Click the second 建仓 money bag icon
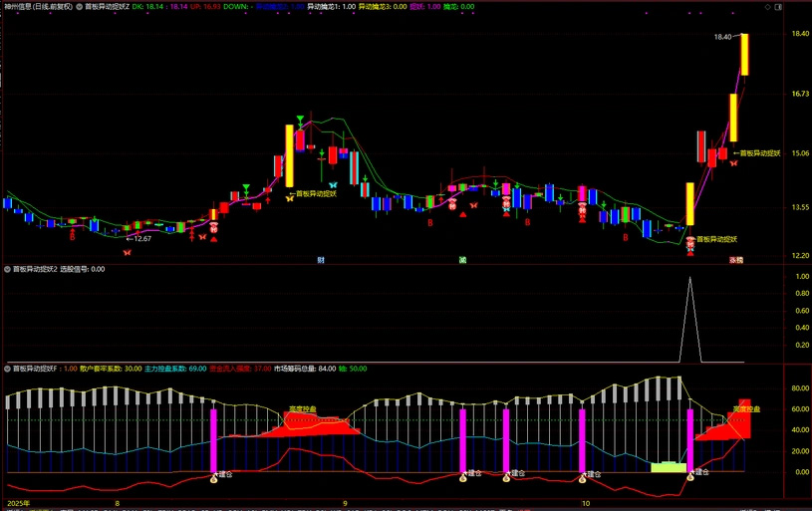Screen dimensions: 812x511 point(463,478)
